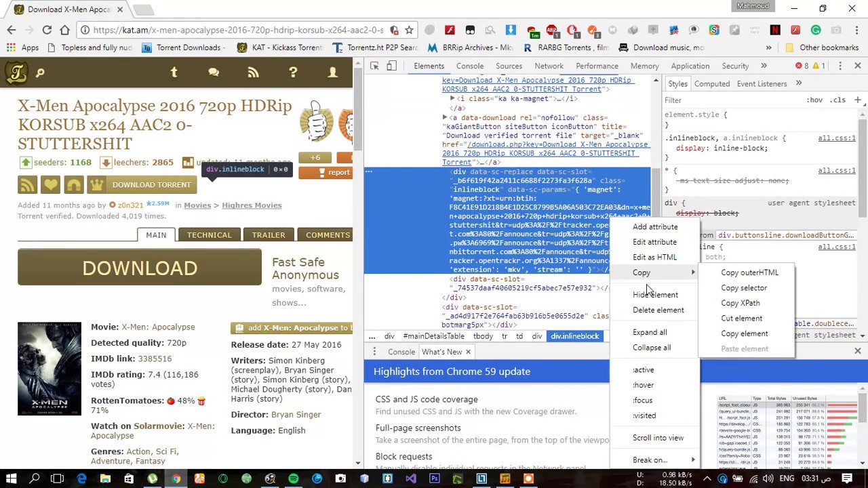
Task: Click the large DOWNLOAD button
Action: [x=140, y=268]
